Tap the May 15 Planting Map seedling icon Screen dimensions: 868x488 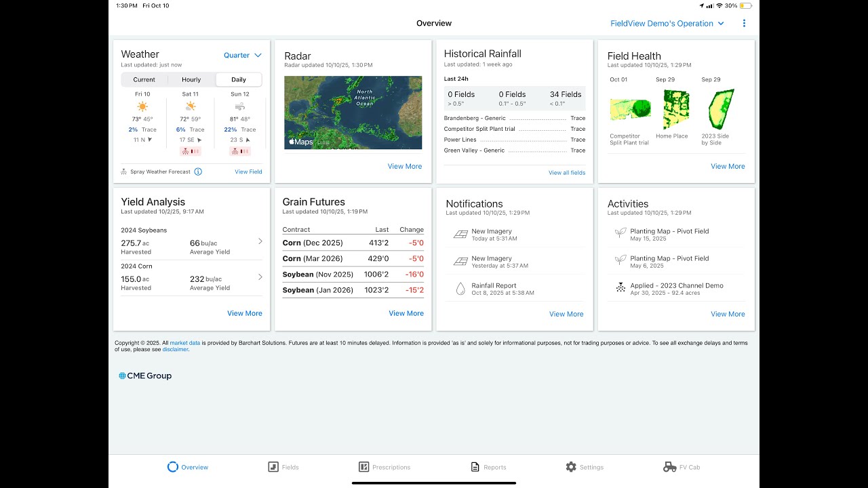pos(620,232)
